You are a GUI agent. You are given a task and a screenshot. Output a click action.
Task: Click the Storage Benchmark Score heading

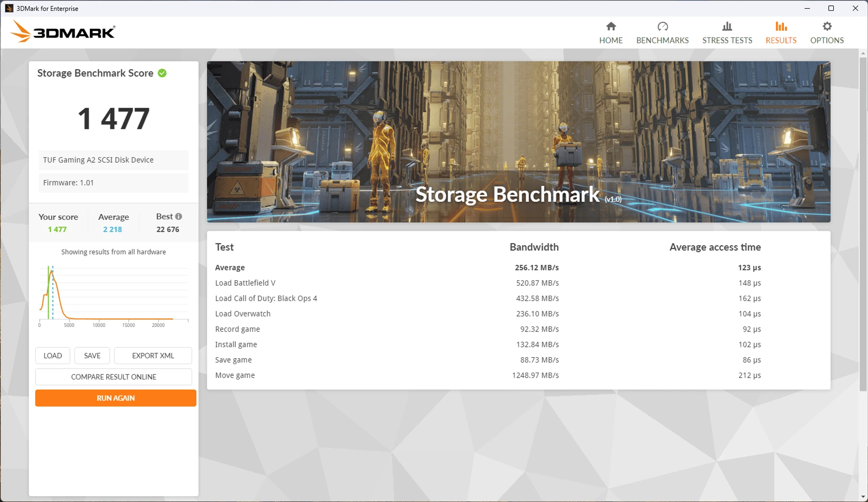click(95, 73)
